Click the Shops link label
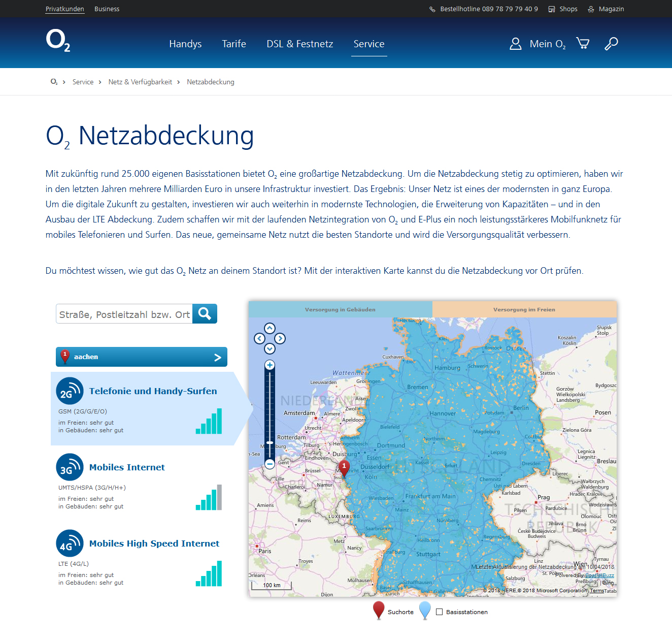 (x=568, y=9)
